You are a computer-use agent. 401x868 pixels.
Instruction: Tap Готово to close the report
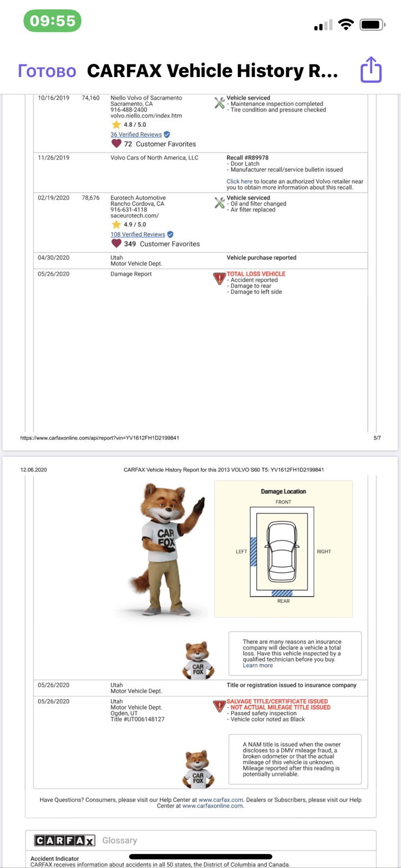47,71
